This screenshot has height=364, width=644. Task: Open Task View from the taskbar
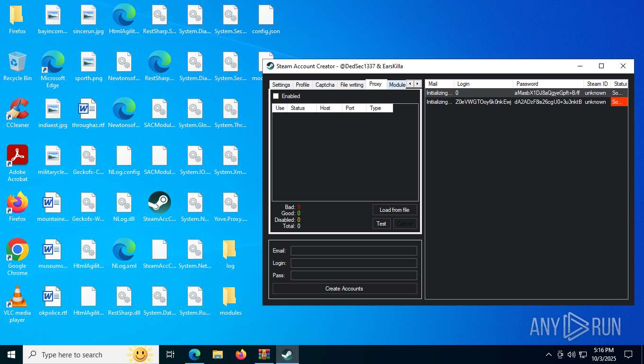[170, 355]
